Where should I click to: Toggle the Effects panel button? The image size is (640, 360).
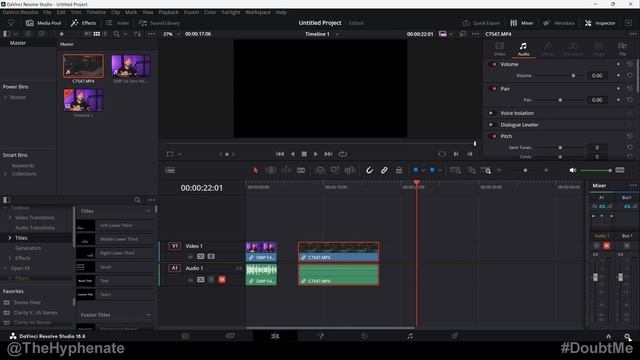[83, 23]
